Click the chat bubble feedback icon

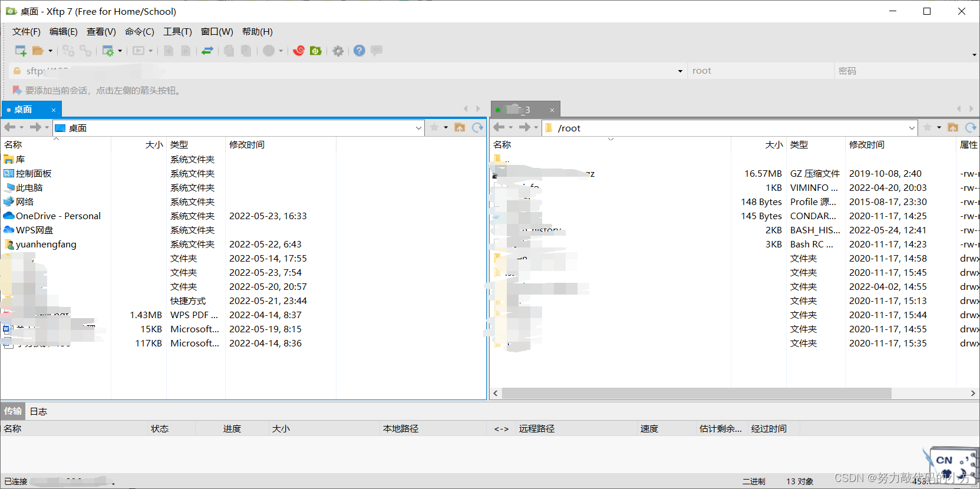point(377,51)
